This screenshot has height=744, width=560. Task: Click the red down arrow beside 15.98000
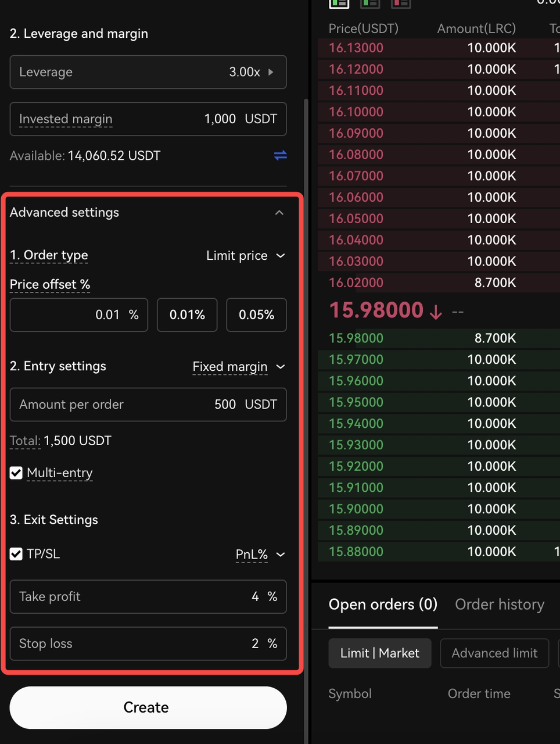pos(436,312)
